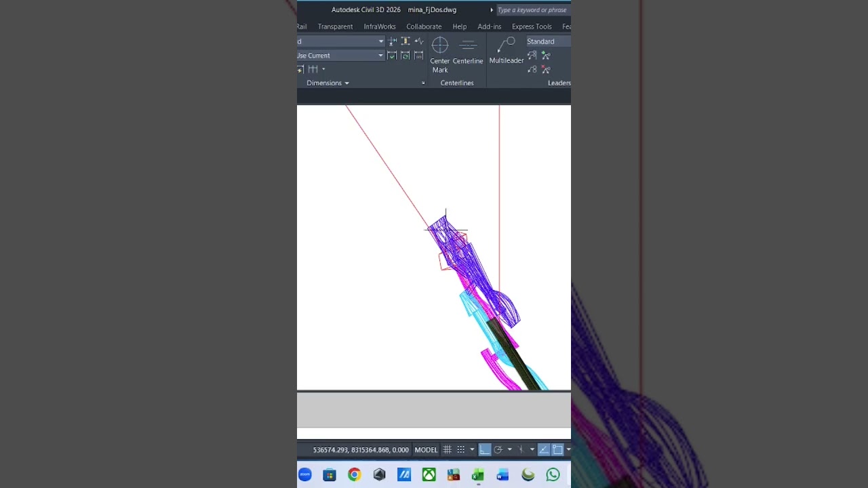The image size is (868, 488).
Task: Open the Rail ribbon tab
Action: [x=302, y=26]
